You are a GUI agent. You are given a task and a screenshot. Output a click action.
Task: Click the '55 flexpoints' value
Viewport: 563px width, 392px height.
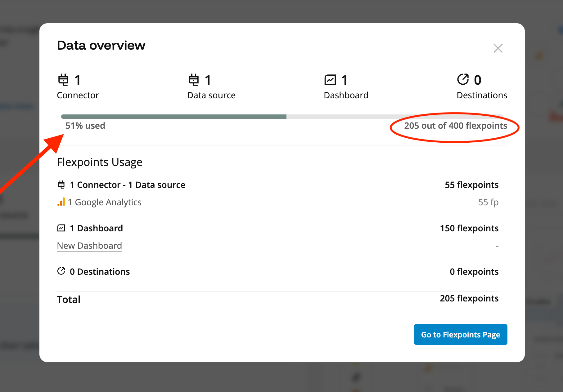tap(472, 185)
